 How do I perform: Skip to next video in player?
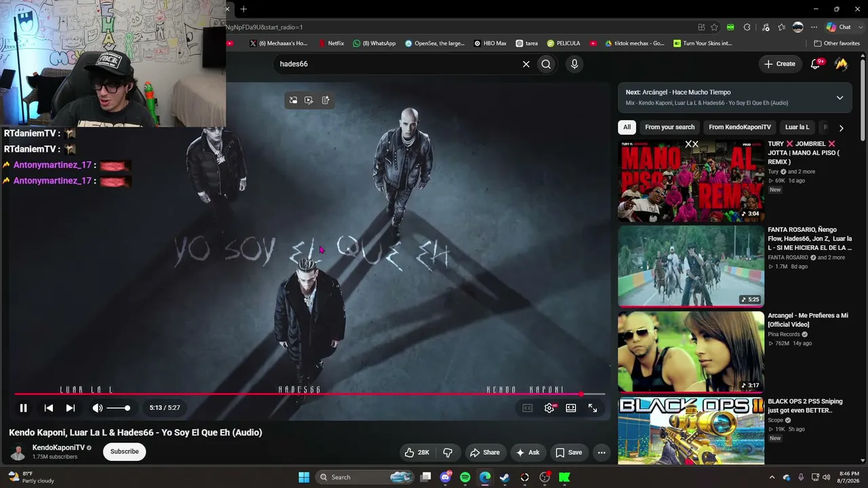[71, 408]
